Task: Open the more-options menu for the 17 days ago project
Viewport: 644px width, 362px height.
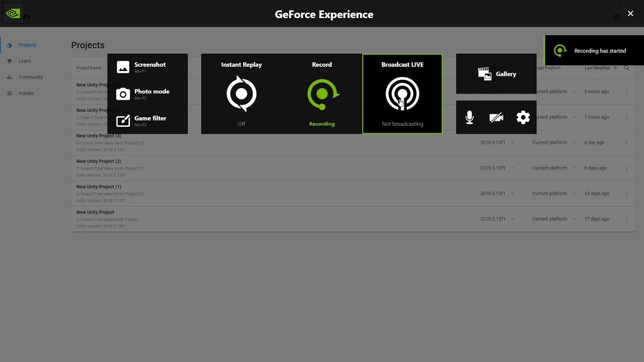Action: [x=626, y=219]
